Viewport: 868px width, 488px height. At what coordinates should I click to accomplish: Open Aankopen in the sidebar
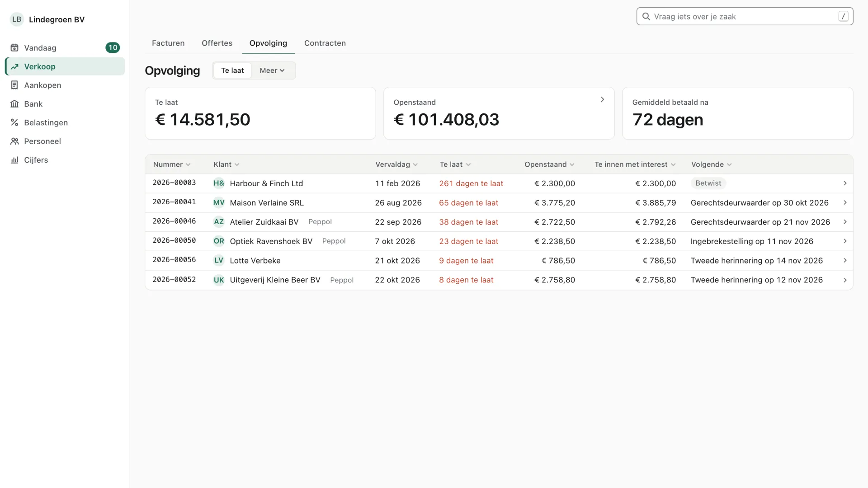[x=65, y=85]
